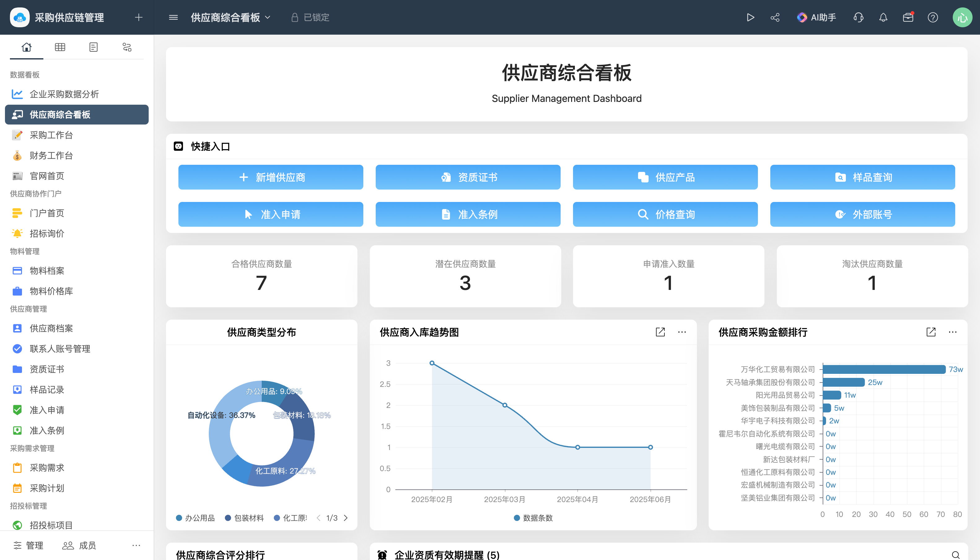The height and width of the screenshot is (560, 980).
Task: Click the 价格查询 quick entry button
Action: [x=665, y=214]
